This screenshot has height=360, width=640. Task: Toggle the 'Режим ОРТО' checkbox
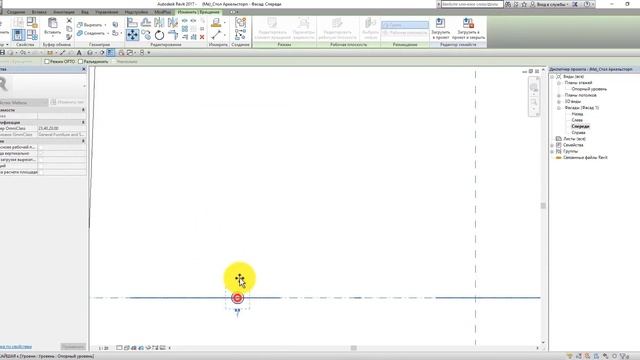47,62
